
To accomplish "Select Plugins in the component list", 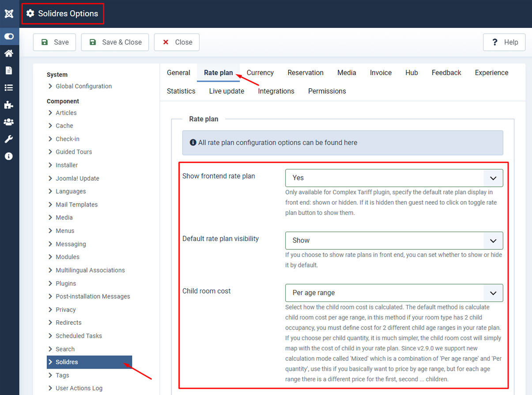I will (66, 283).
